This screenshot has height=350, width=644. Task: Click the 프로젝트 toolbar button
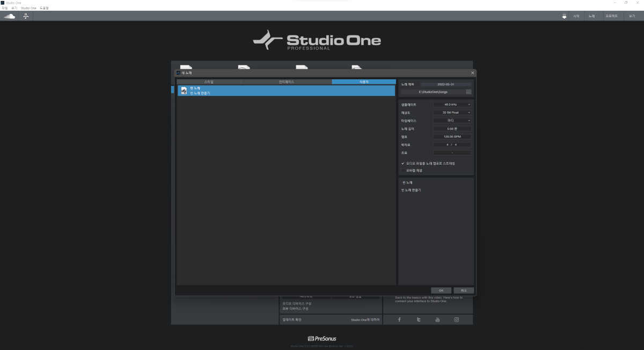click(x=611, y=16)
